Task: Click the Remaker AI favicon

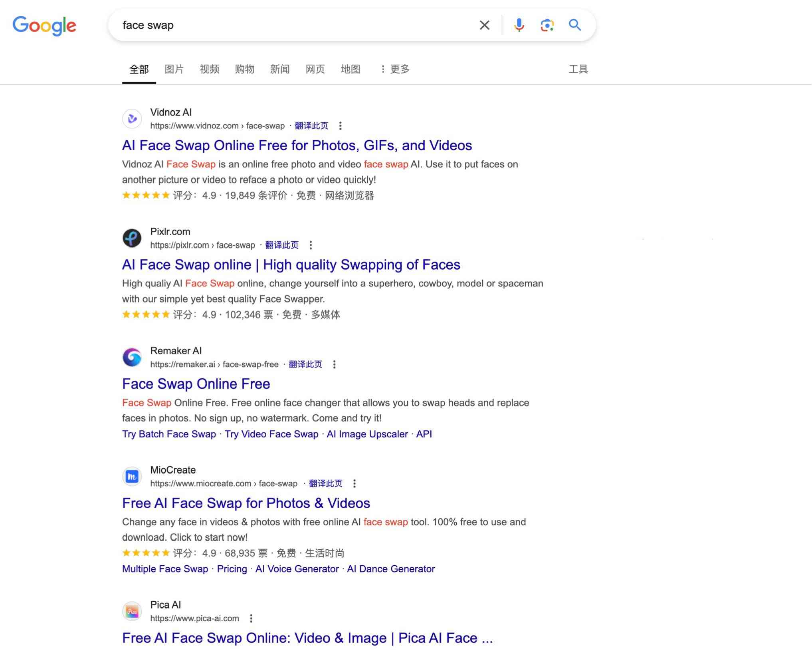Action: click(132, 357)
